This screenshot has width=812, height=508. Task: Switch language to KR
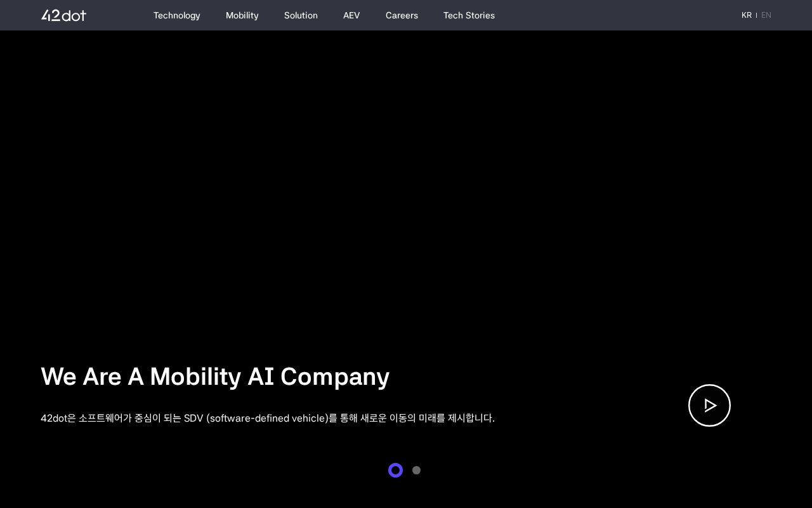747,15
